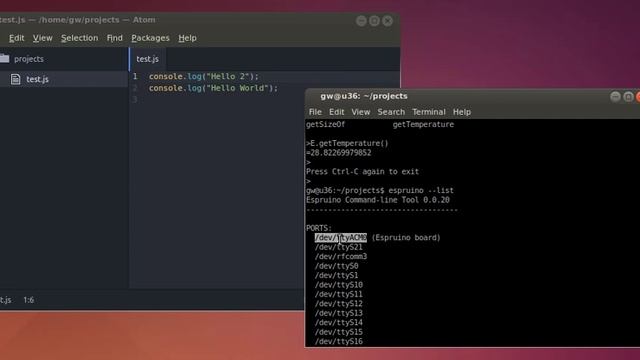
Task: Click the PORTS: heading in terminal
Action: tap(319, 228)
